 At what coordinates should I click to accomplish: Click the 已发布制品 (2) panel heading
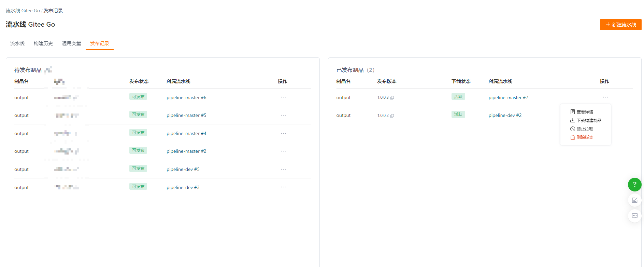coord(355,70)
